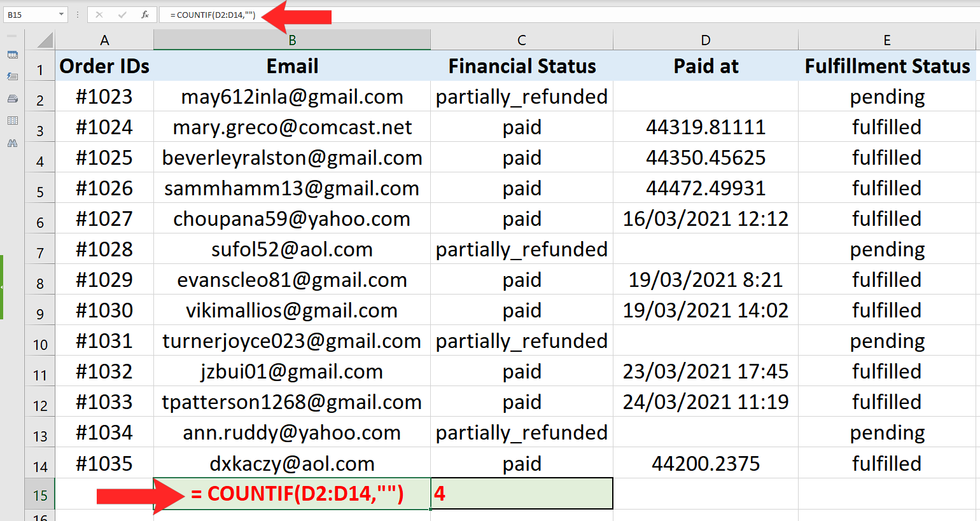Screen dimensions: 980x521
Task: Click the column grid icon in sidebar
Action: [12, 121]
